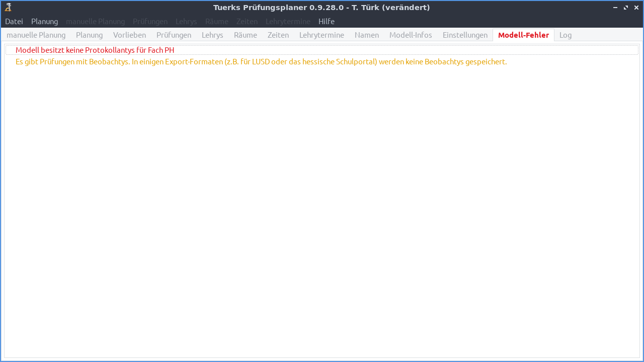Restore the window size with the restore button
This screenshot has width=644, height=362.
click(x=625, y=7)
